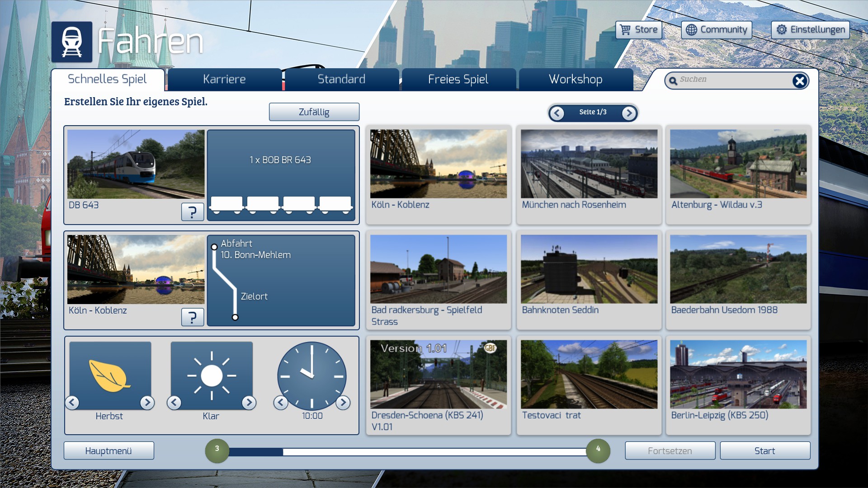This screenshot has height=488, width=868.
Task: Click the train Fahren logo icon
Action: pos(72,42)
